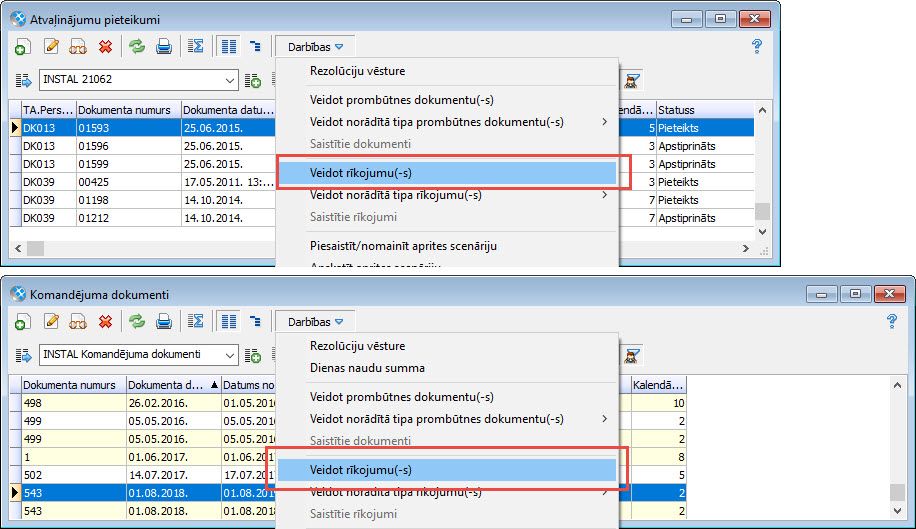Sort by Statuss column header

[705, 110]
